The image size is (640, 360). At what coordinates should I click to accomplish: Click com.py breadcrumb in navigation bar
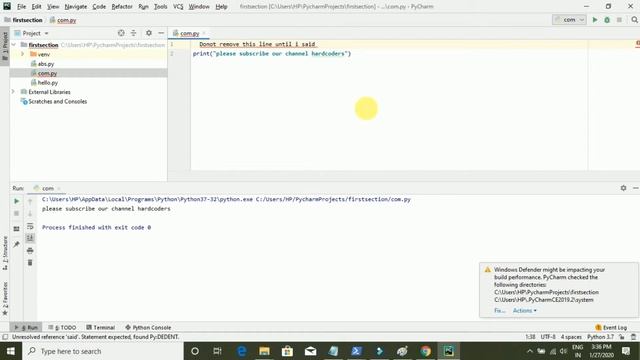[63, 20]
